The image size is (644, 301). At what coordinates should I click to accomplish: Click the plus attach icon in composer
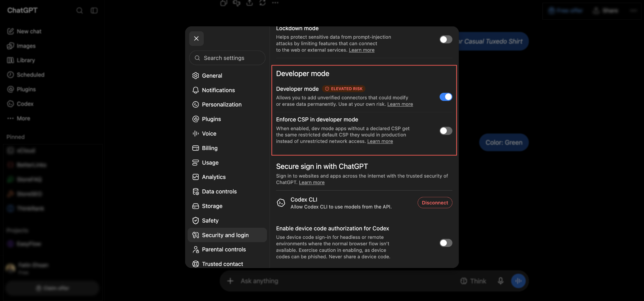point(230,281)
